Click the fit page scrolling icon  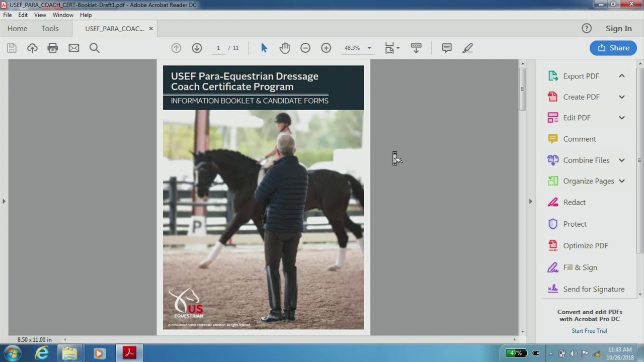tap(389, 48)
